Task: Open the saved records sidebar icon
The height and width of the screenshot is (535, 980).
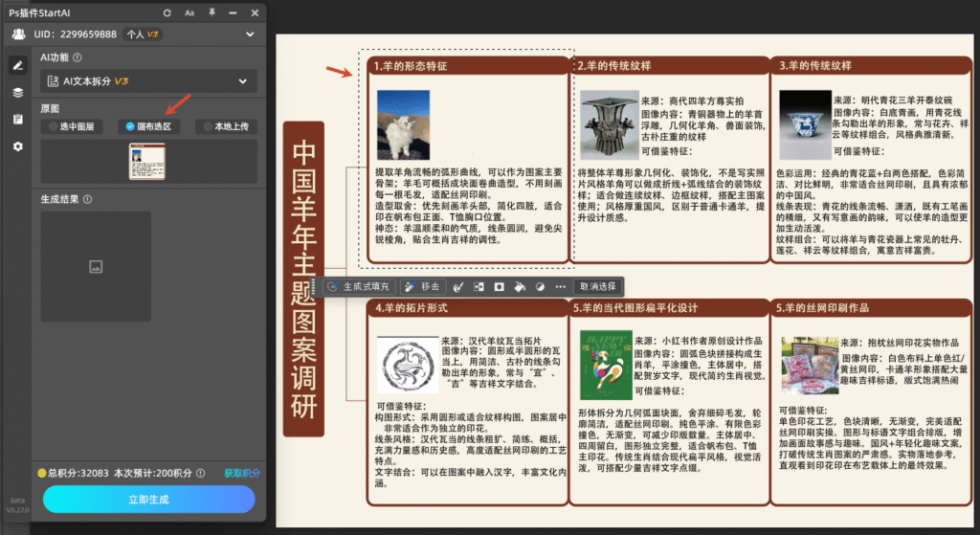Action: 18,120
